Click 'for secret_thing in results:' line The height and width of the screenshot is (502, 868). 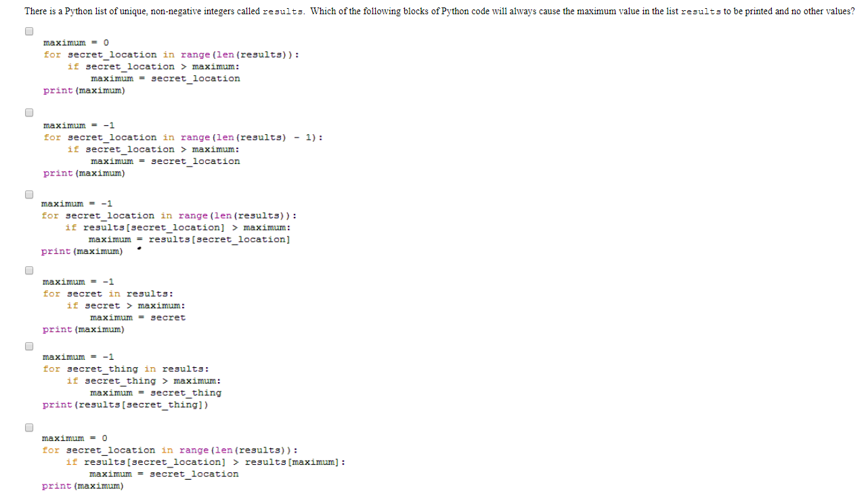click(126, 369)
